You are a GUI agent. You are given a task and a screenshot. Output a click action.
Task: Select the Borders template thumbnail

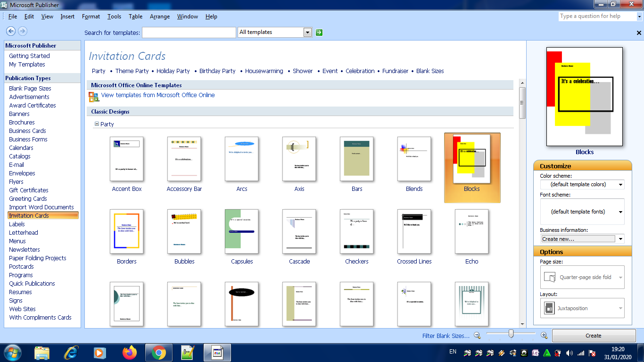[x=127, y=231]
